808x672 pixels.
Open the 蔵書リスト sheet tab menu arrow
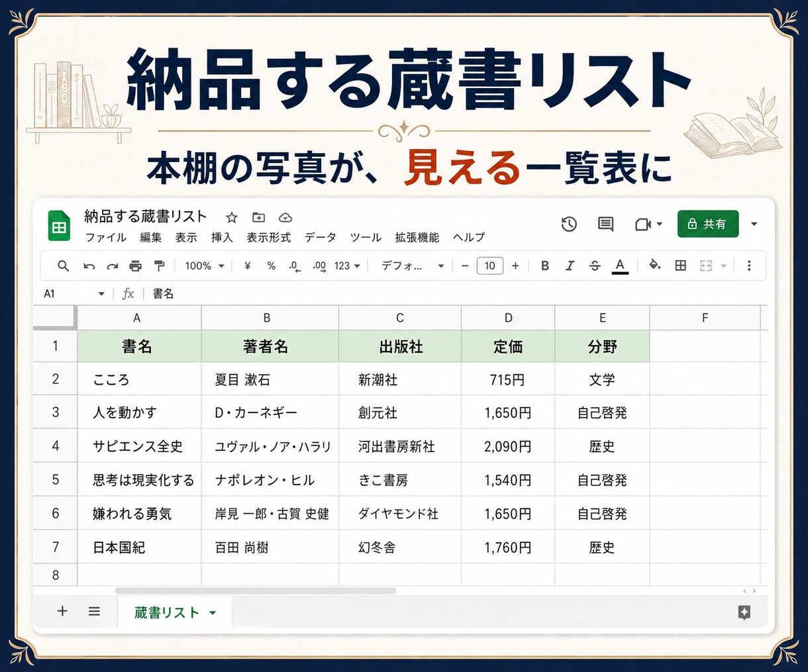pyautogui.click(x=213, y=613)
